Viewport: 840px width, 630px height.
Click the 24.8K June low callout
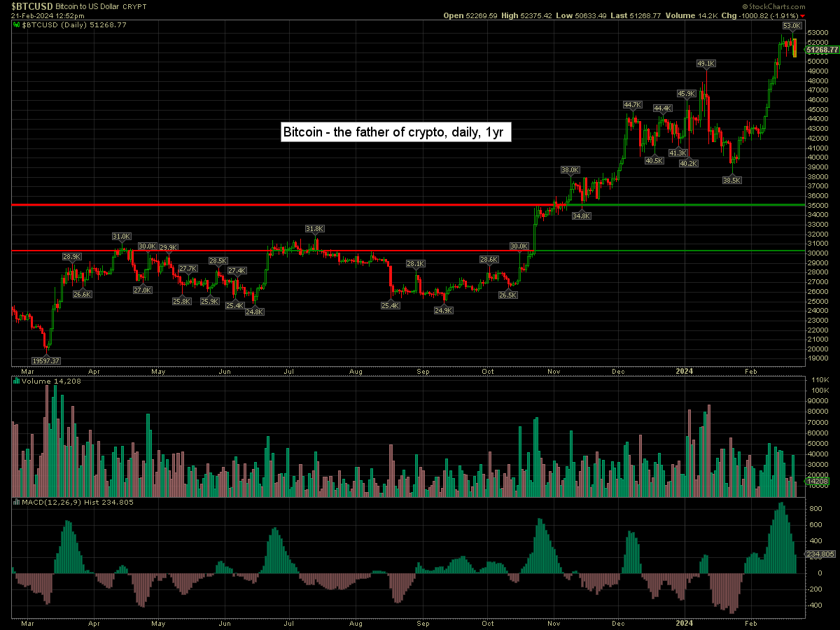coord(255,311)
